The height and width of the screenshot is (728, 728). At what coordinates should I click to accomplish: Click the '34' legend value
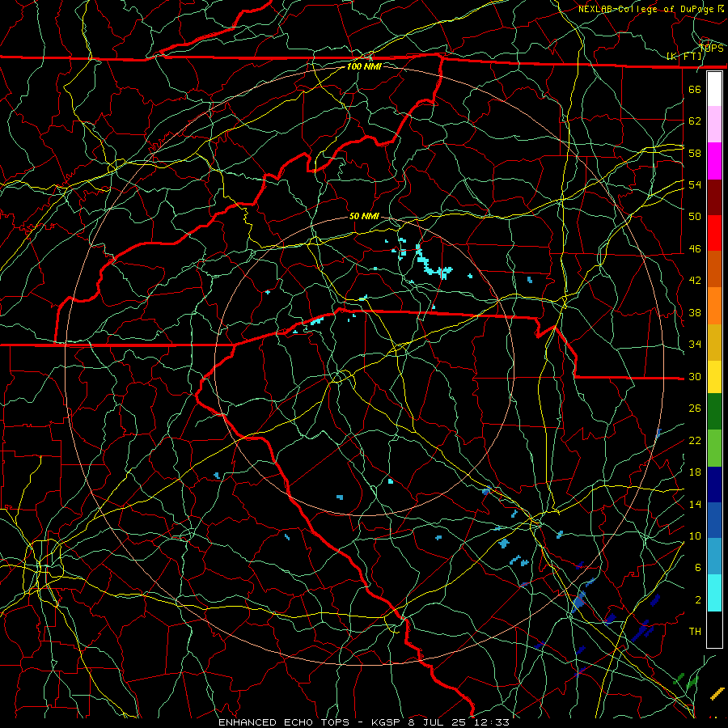(x=695, y=345)
